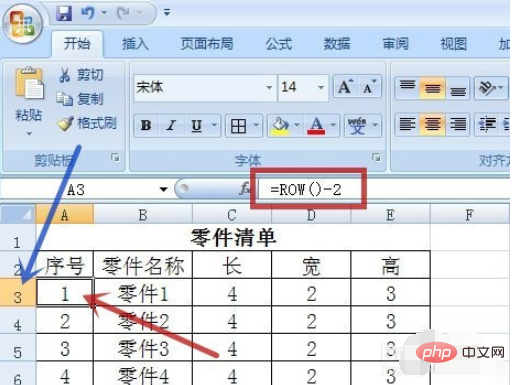Increase font size with large A icon

pos(345,87)
